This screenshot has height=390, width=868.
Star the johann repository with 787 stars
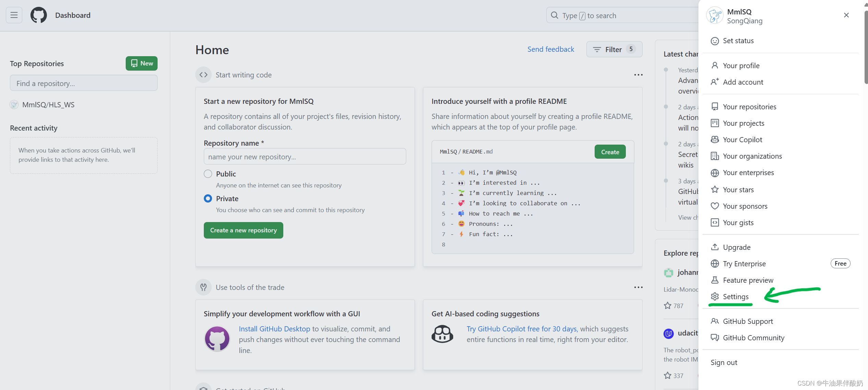click(668, 306)
